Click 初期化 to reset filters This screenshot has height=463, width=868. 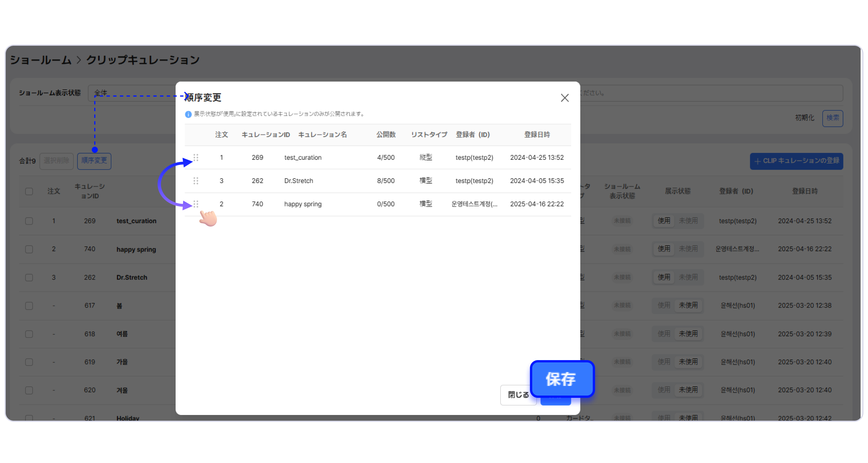point(805,118)
